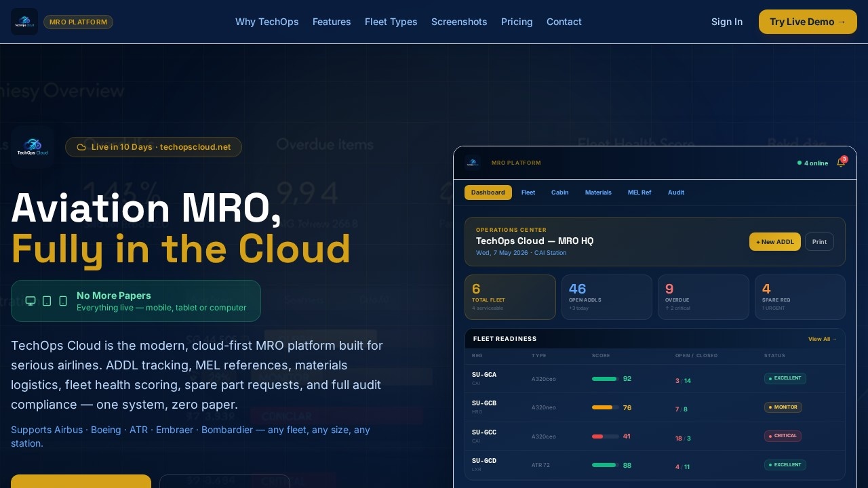Open the Materials tab

point(598,192)
